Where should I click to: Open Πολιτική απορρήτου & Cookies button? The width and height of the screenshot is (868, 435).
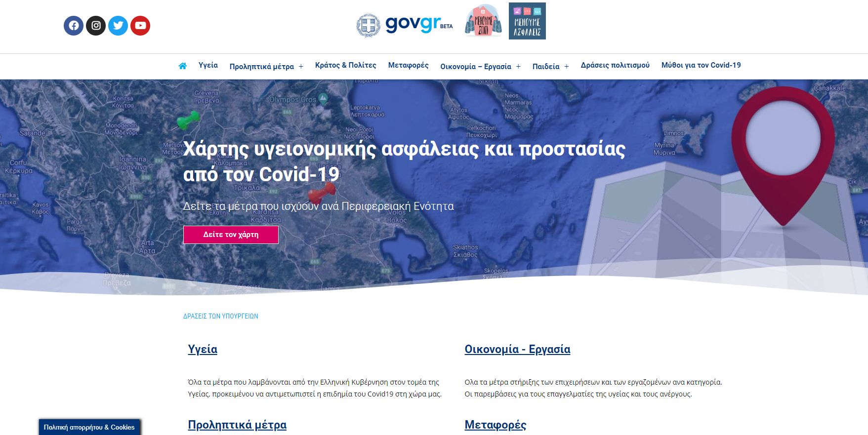point(89,427)
